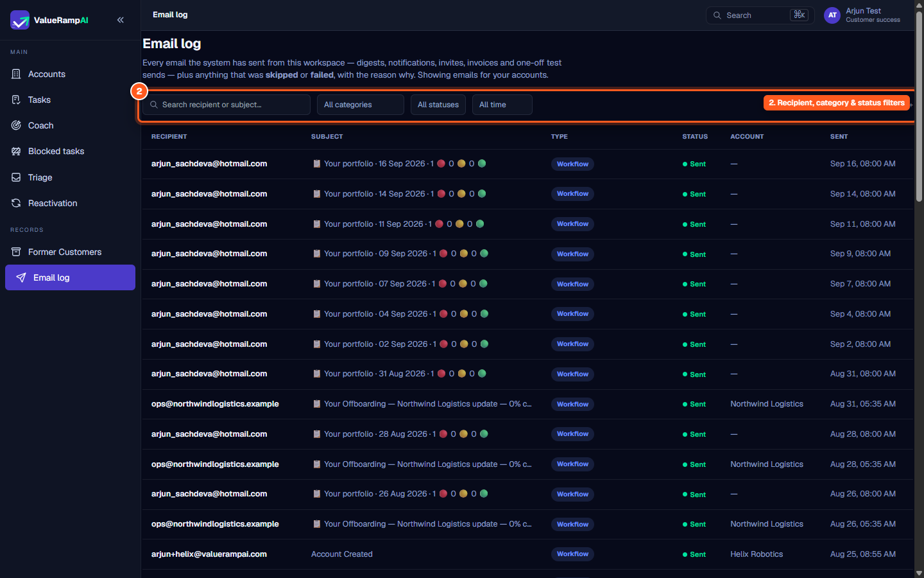
Task: Click the Email log breadcrumb title
Action: (x=170, y=15)
